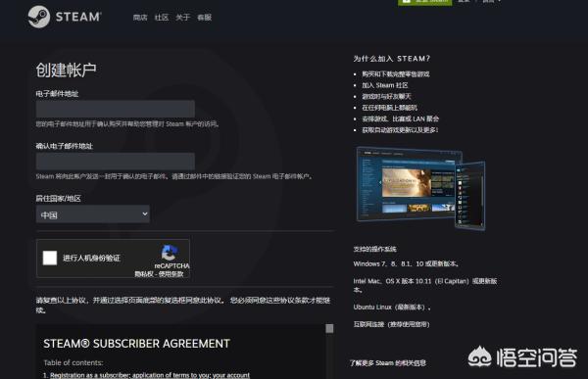Click the subscriber agreement scrollbar handle

(329, 329)
